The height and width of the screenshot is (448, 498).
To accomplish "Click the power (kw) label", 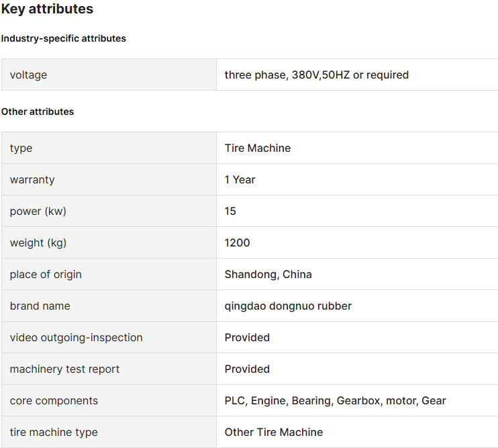I will click(x=38, y=212).
